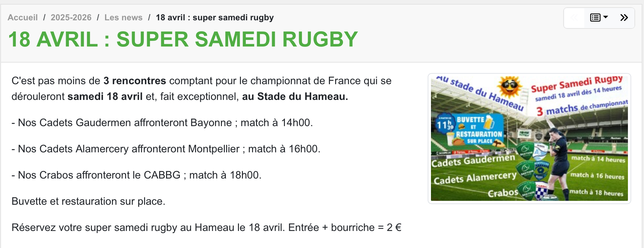Image resolution: width=644 pixels, height=248 pixels.
Task: Click the sun with sunglasses on poster
Action: (509, 87)
